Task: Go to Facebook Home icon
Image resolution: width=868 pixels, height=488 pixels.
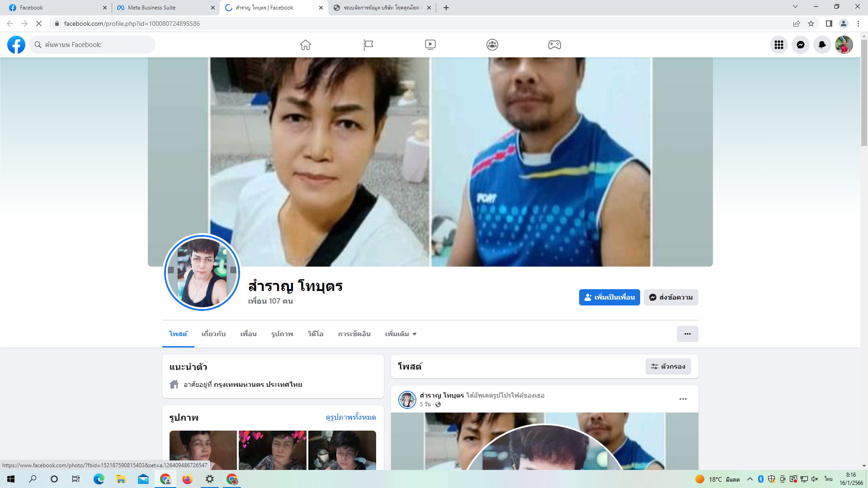Action: click(306, 45)
